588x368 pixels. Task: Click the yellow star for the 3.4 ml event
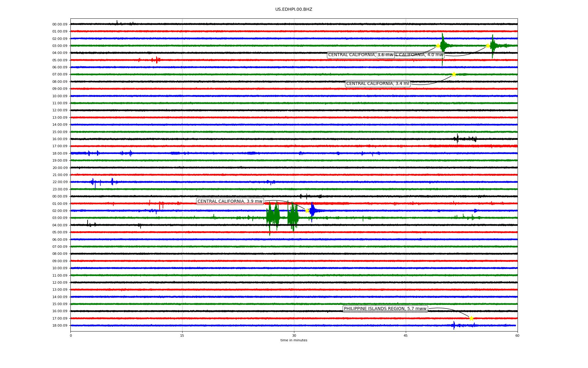coord(454,74)
